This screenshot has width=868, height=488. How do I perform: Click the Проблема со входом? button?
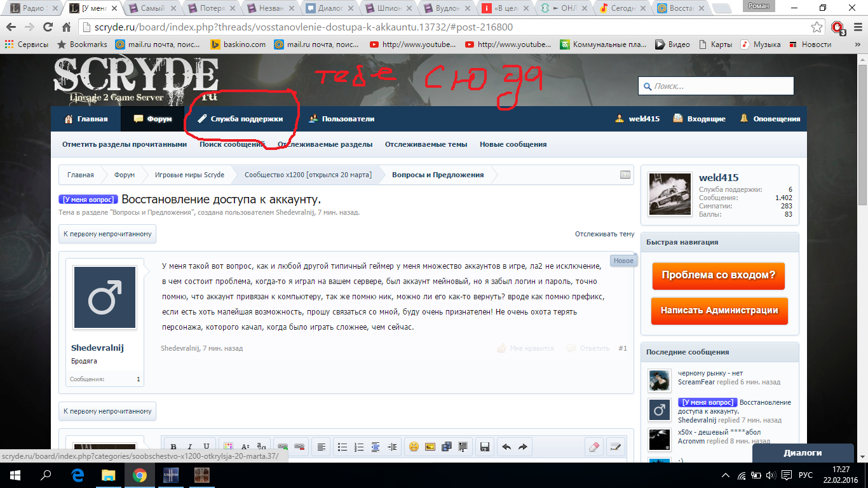point(718,276)
